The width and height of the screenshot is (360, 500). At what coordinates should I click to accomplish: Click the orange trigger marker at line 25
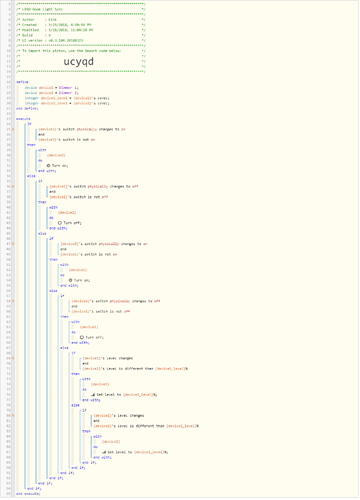13,129
